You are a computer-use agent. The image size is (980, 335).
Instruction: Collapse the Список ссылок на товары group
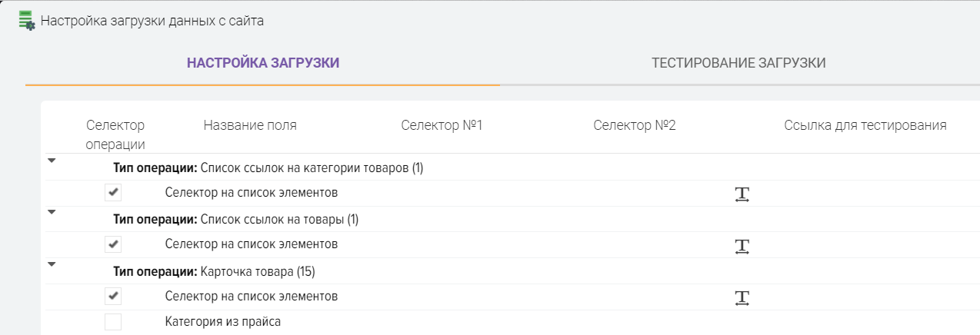52,213
